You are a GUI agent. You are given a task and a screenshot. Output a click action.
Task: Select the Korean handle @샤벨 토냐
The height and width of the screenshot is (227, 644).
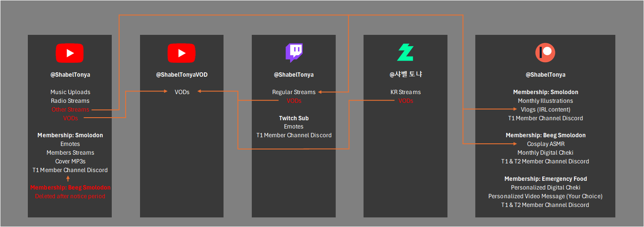(x=406, y=75)
